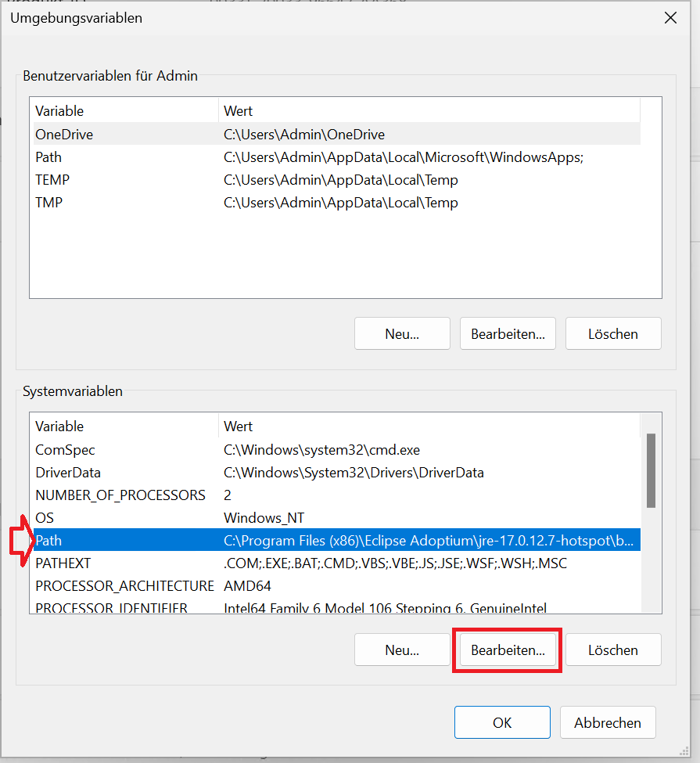Close the Umgebungsvariablen dialog
Viewport: 700px width, 763px height.
(x=670, y=18)
